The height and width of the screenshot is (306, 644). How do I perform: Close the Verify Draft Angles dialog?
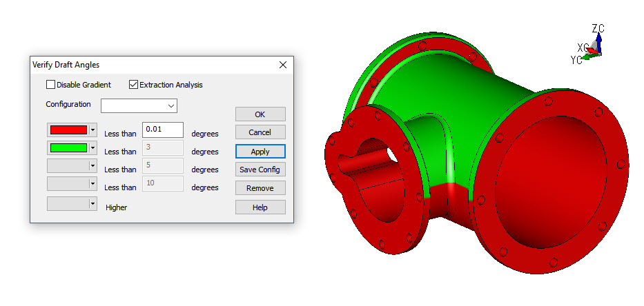(x=282, y=65)
